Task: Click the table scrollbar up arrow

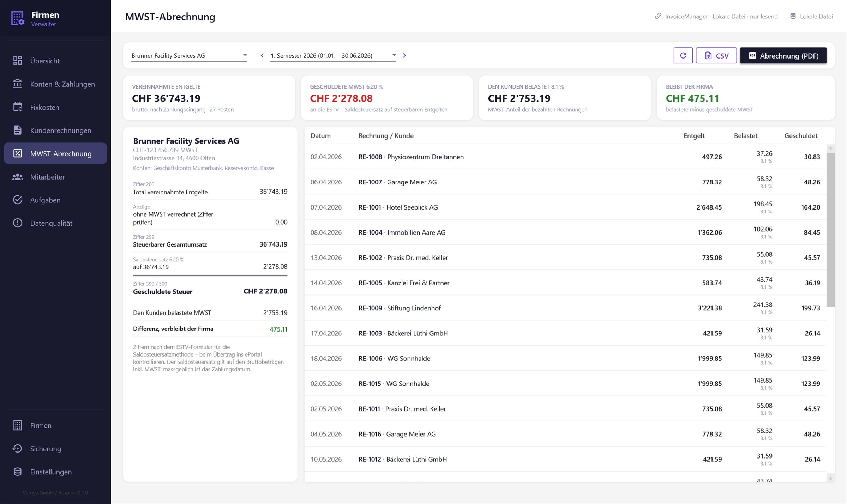Action: click(830, 148)
